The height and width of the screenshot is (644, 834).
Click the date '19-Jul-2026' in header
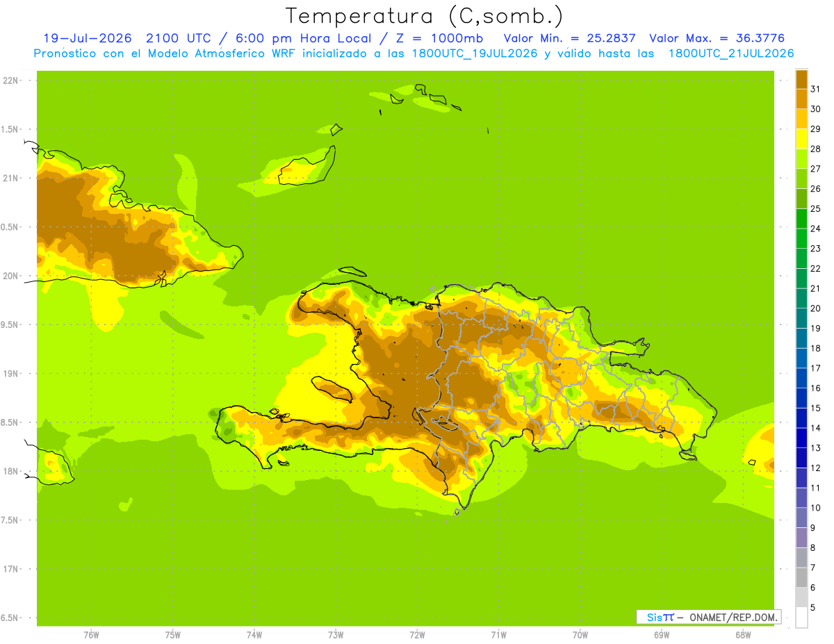pyautogui.click(x=87, y=38)
